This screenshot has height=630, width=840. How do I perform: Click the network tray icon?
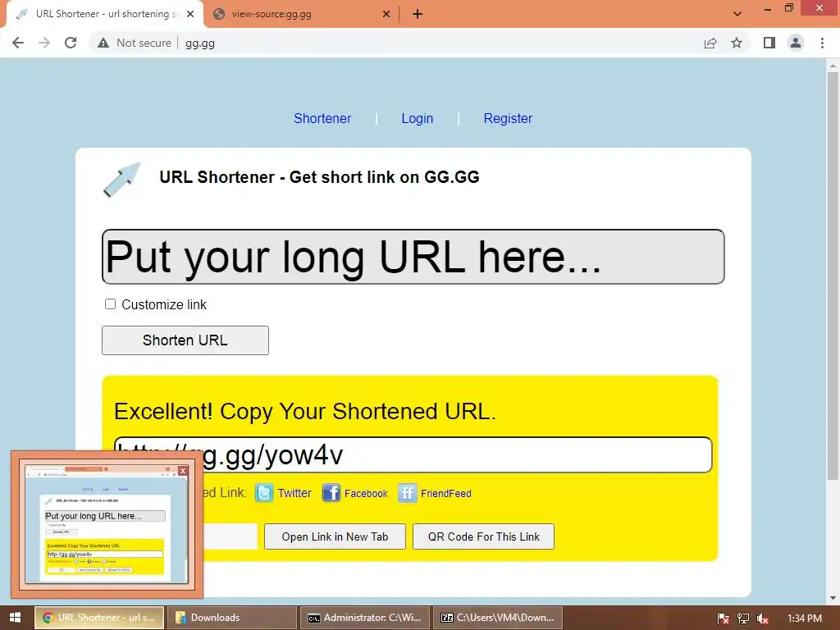click(x=743, y=619)
